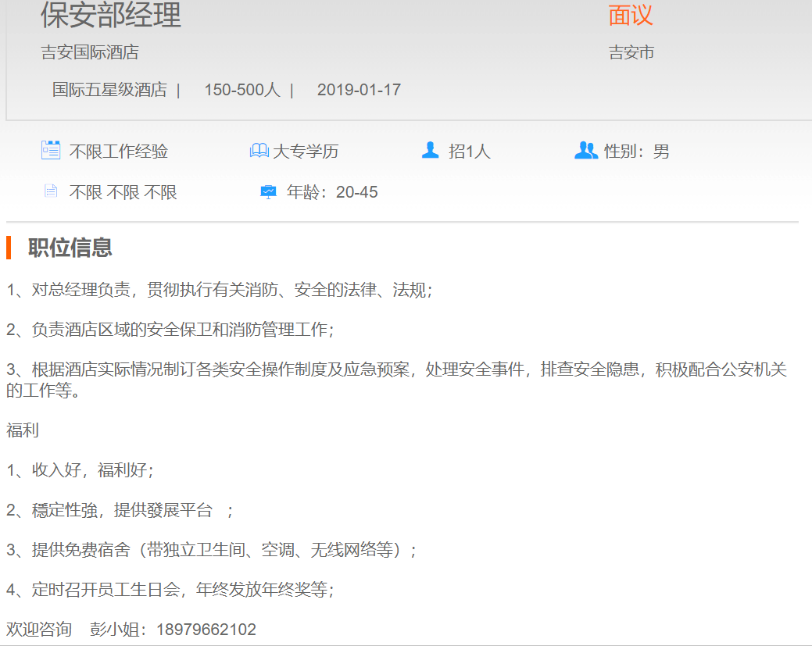Click the open book icon beside 大专学历
Screen dimensions: 812x646
click(259, 151)
